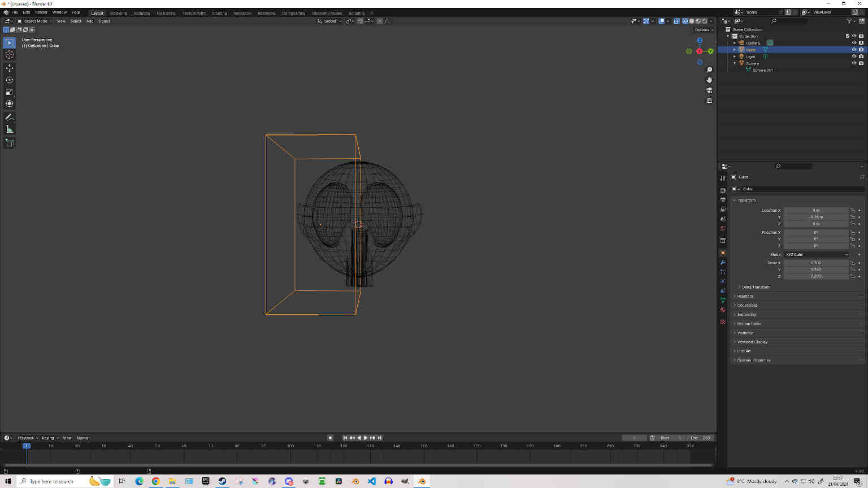Switch to Modeling workspace tab
Image resolution: width=868 pixels, height=488 pixels.
coord(118,13)
